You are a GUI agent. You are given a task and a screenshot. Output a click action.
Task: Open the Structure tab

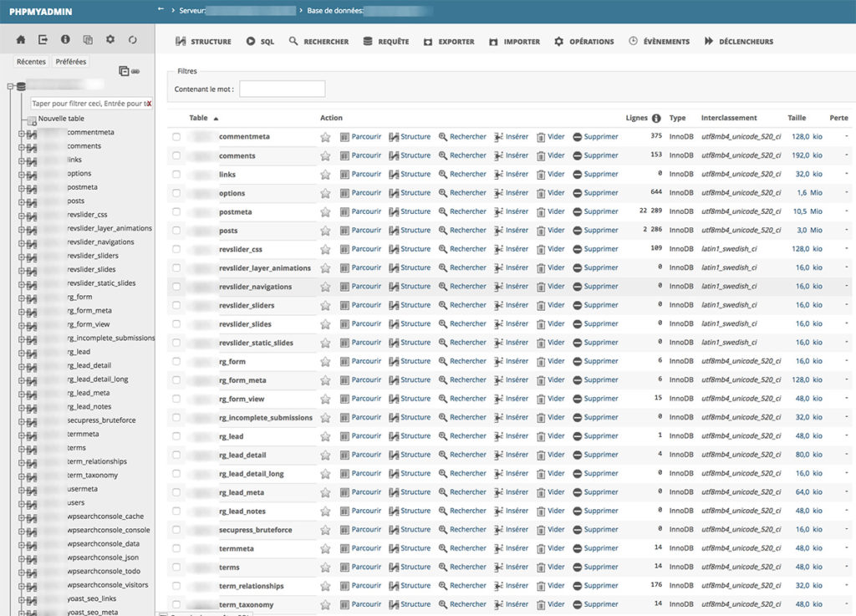coord(203,42)
